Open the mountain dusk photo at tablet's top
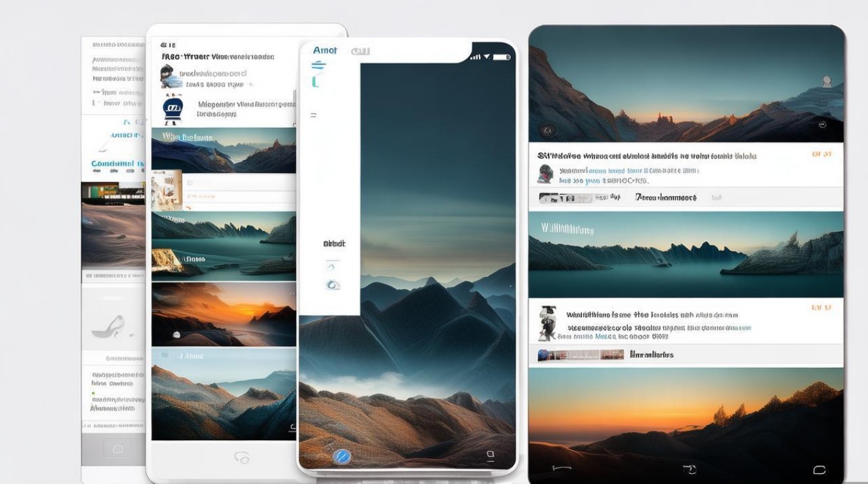This screenshot has width=868, height=484. [x=686, y=84]
